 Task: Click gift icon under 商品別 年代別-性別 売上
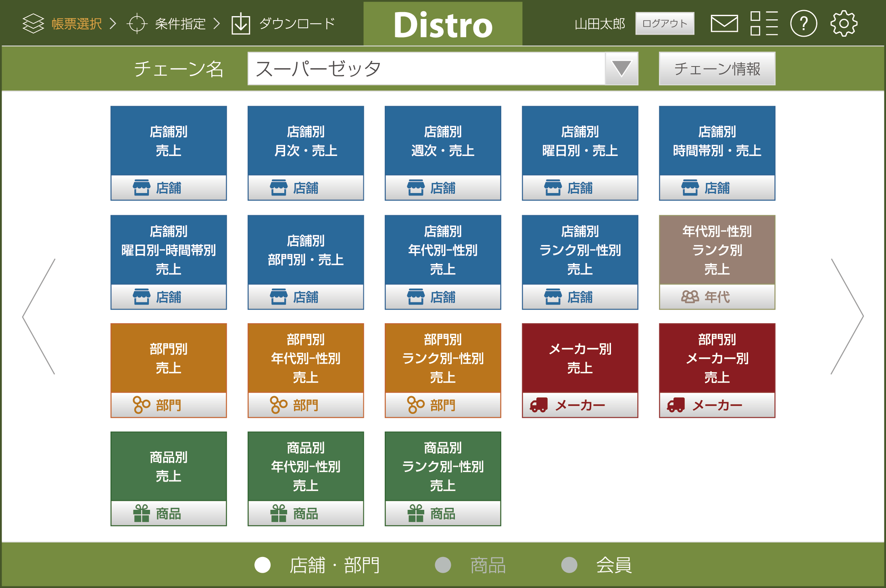point(279,513)
